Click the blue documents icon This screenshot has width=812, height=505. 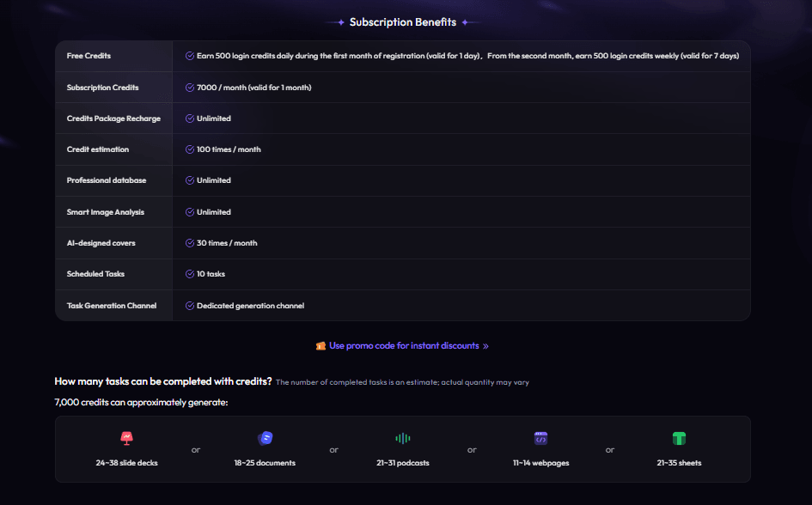(265, 438)
